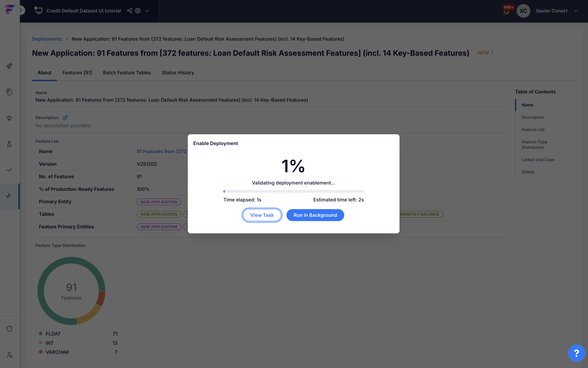Click the View Task button

click(262, 215)
